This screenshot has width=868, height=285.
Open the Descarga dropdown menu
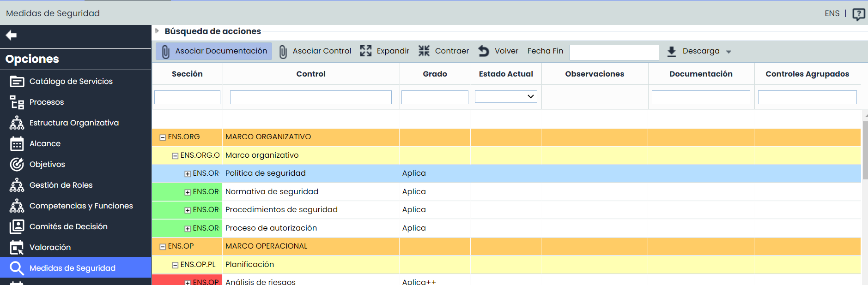pos(728,52)
